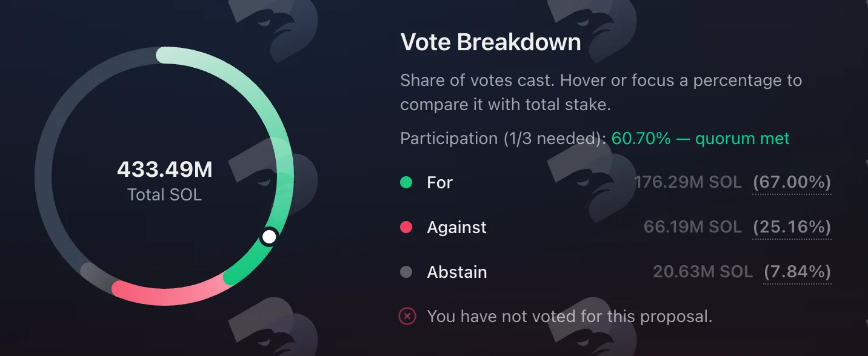Click the white quorum marker on ring
The width and height of the screenshot is (868, 356).
(x=269, y=237)
